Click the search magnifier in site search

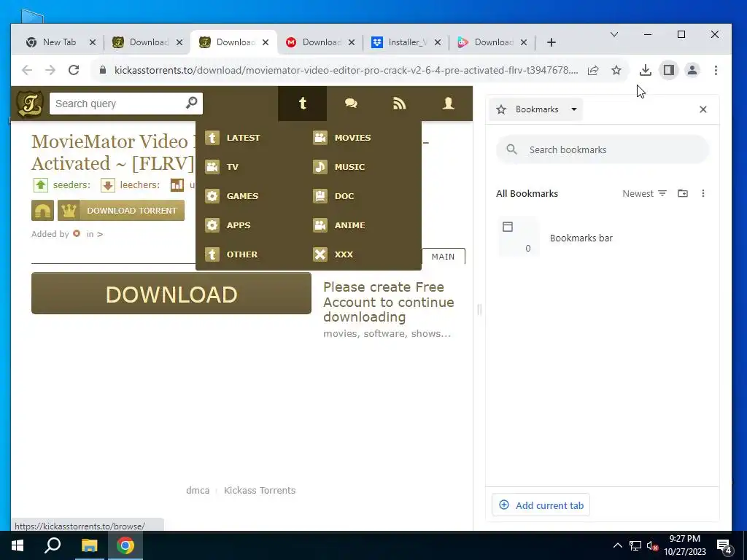click(x=192, y=103)
